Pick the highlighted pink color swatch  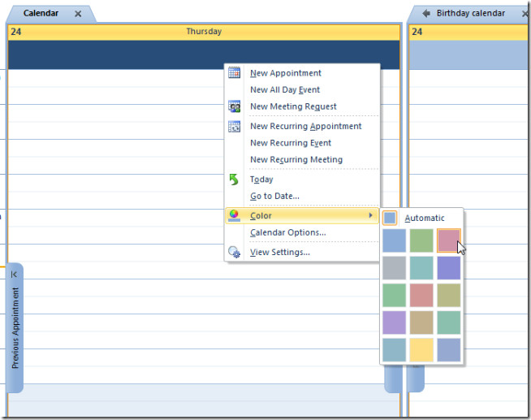point(449,240)
